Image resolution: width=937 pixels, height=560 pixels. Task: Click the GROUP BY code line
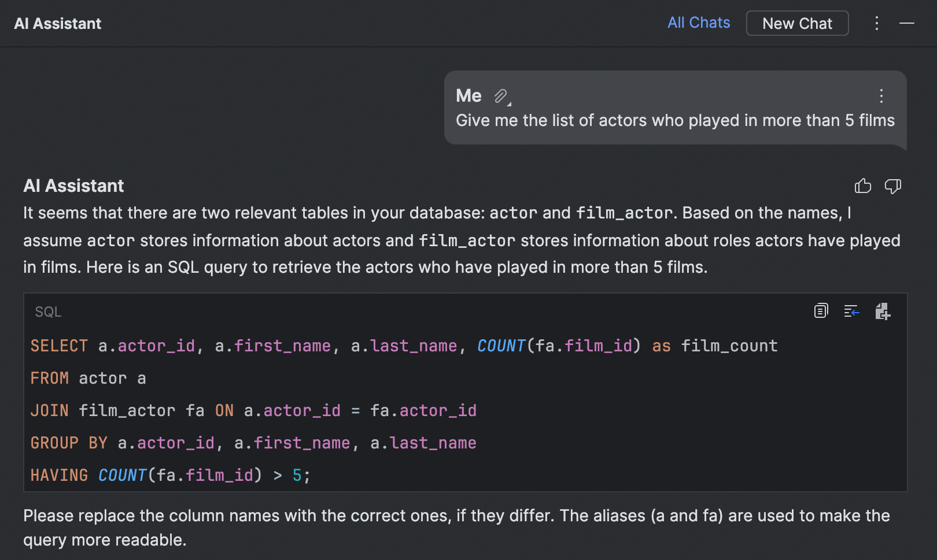click(x=253, y=443)
